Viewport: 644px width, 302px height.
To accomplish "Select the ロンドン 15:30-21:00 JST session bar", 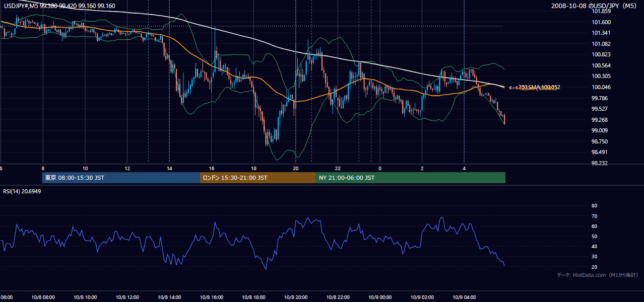I will 258,178.
